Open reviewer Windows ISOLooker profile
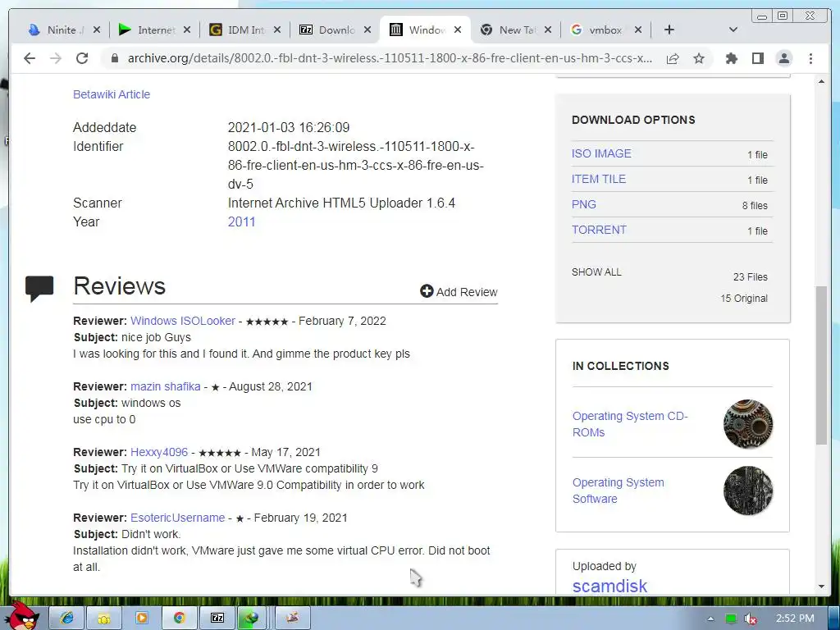This screenshot has height=630, width=840. 183,321
